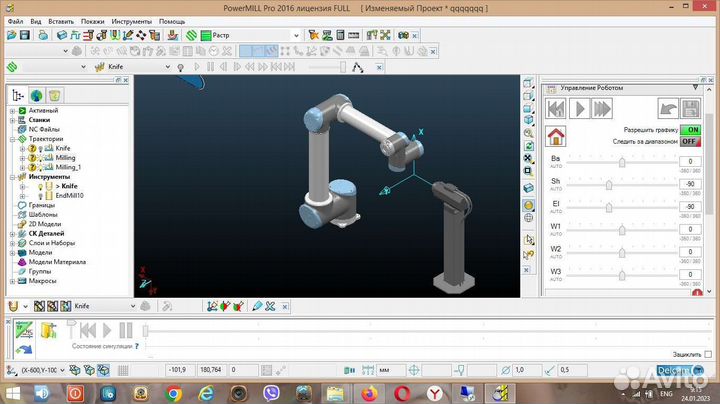Image resolution: width=720 pixels, height=404 pixels.
Task: Click the green striped toolpath icon in simulation toolbar
Action: click(x=12, y=67)
